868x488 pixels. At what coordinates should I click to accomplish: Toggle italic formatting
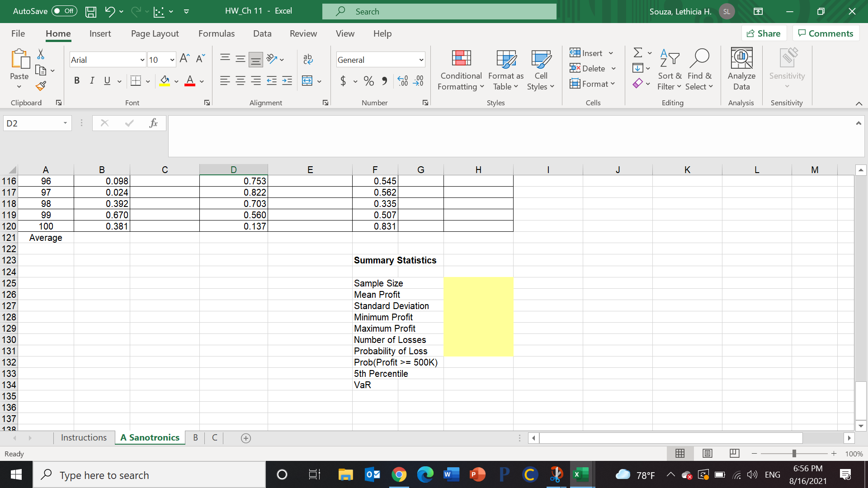[92, 81]
